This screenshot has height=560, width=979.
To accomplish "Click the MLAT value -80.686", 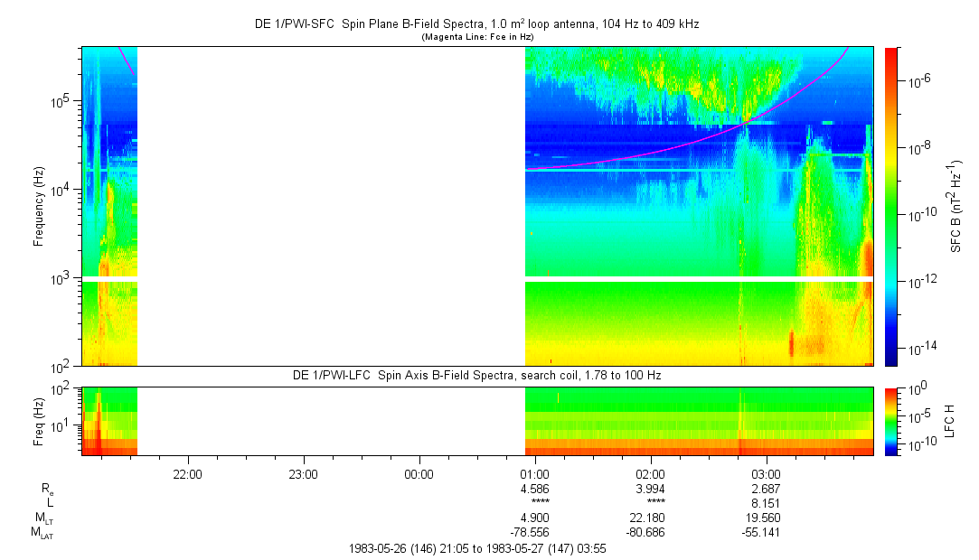I will [650, 532].
